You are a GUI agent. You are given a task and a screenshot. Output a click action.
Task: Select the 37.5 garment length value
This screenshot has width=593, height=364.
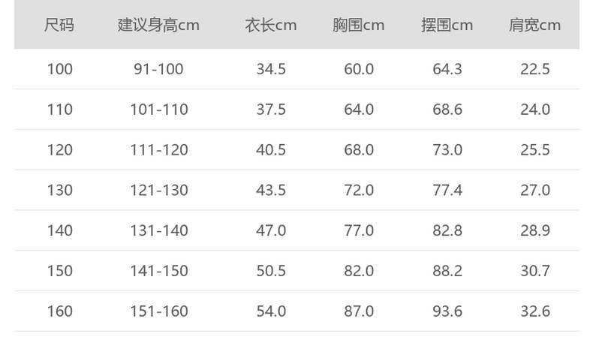tap(271, 110)
